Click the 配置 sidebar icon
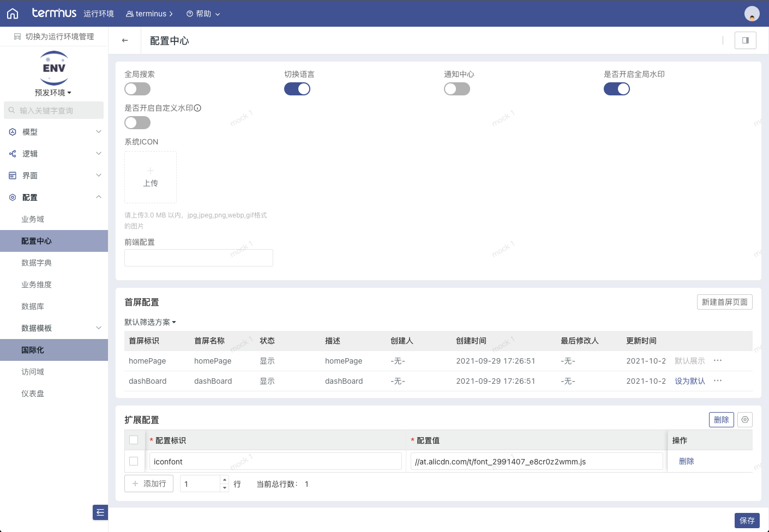This screenshot has height=532, width=769. click(x=13, y=197)
